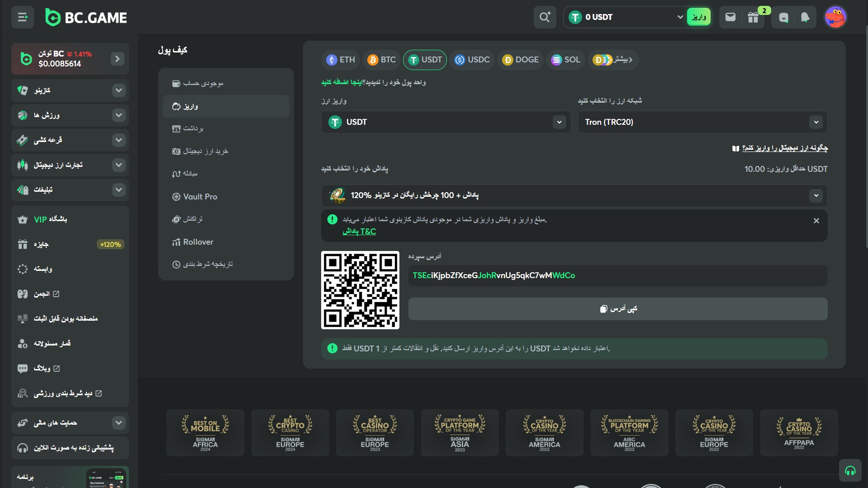
Task: Expand the lottery (قرعه کشی) sidebar section
Action: tap(70, 140)
